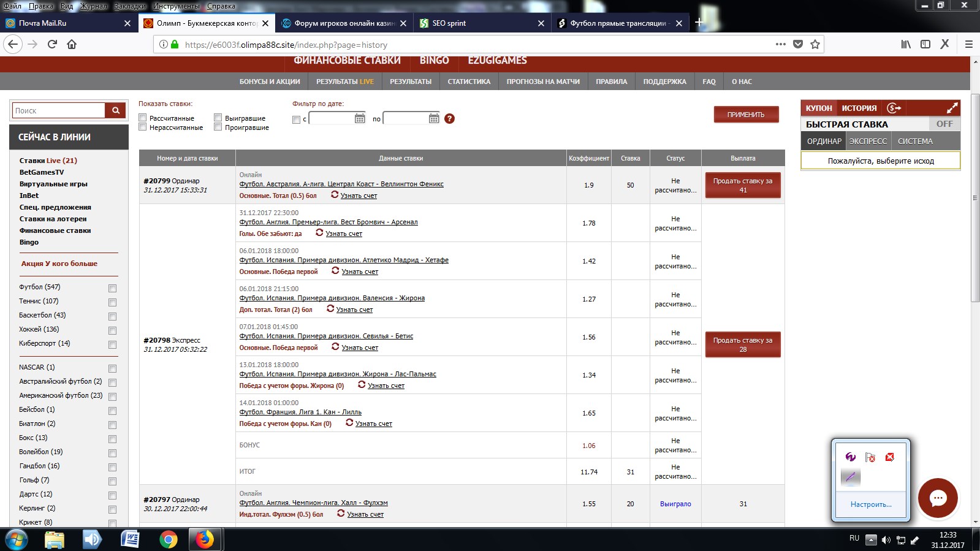Open the BINGO top navigation link
980x551 pixels.
(435, 60)
